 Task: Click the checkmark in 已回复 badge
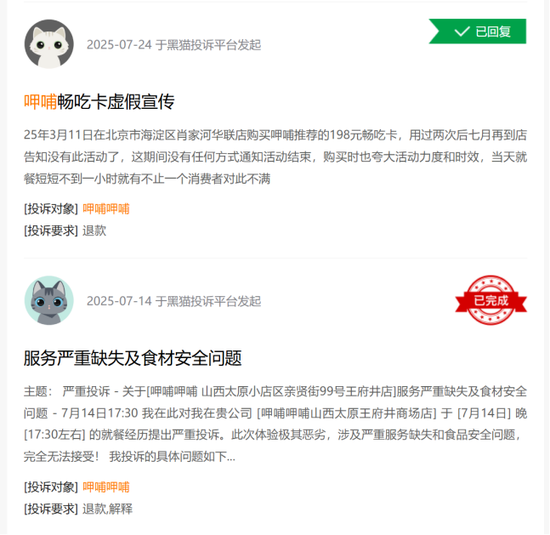pyautogui.click(x=462, y=32)
